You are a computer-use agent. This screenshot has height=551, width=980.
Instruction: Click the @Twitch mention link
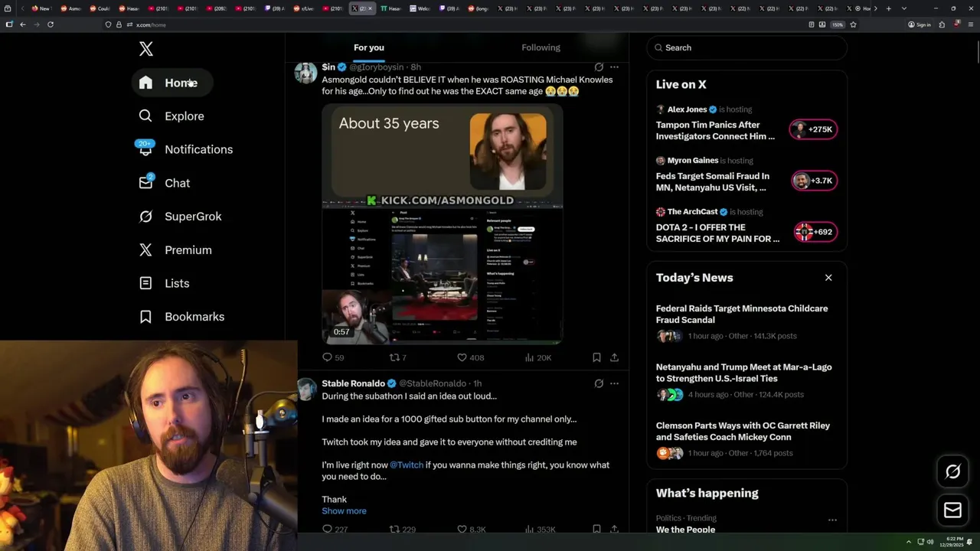click(x=407, y=465)
